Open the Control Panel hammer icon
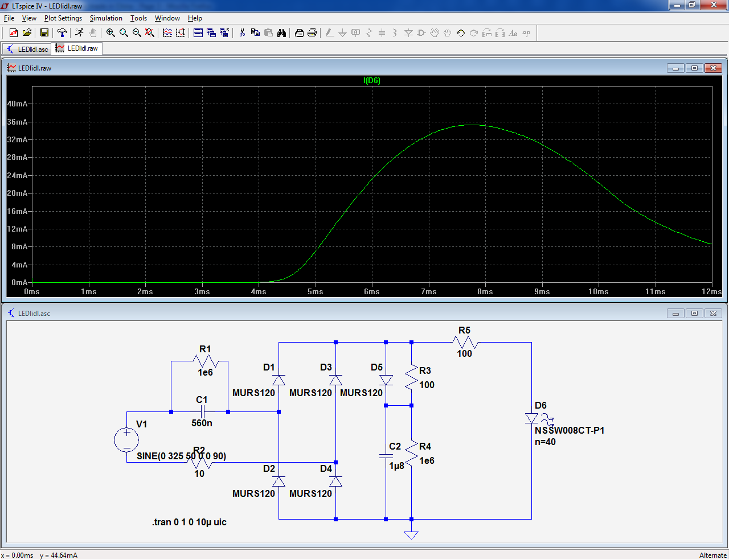This screenshot has width=729, height=560. point(62,33)
